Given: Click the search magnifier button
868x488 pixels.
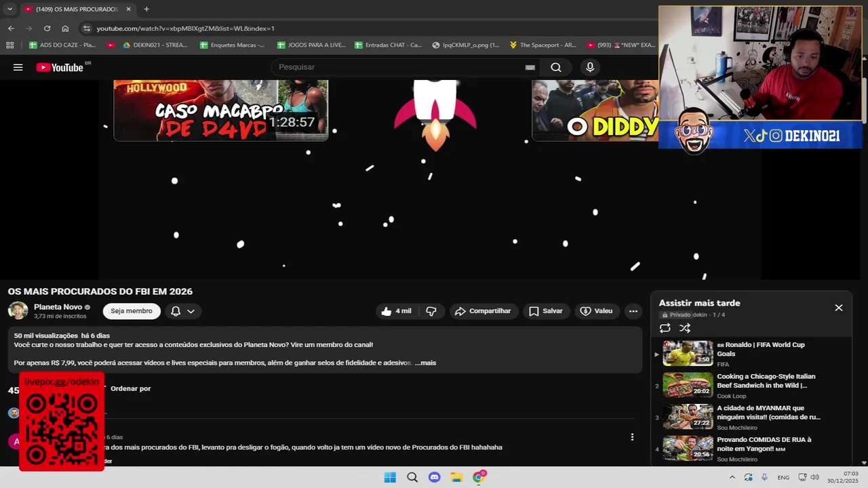Looking at the screenshot, I should point(556,67).
